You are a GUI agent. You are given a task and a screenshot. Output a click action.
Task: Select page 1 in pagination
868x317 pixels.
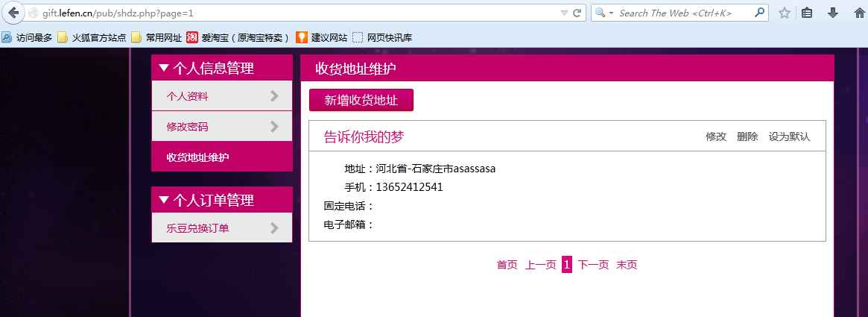[x=567, y=265]
